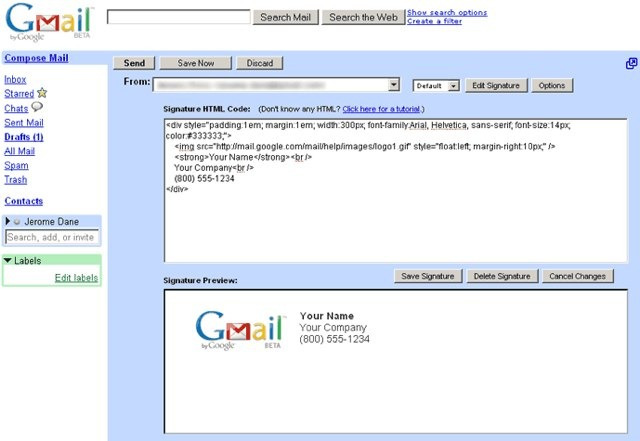
Task: Click 'Your Name' in signature preview
Action: pos(327,316)
